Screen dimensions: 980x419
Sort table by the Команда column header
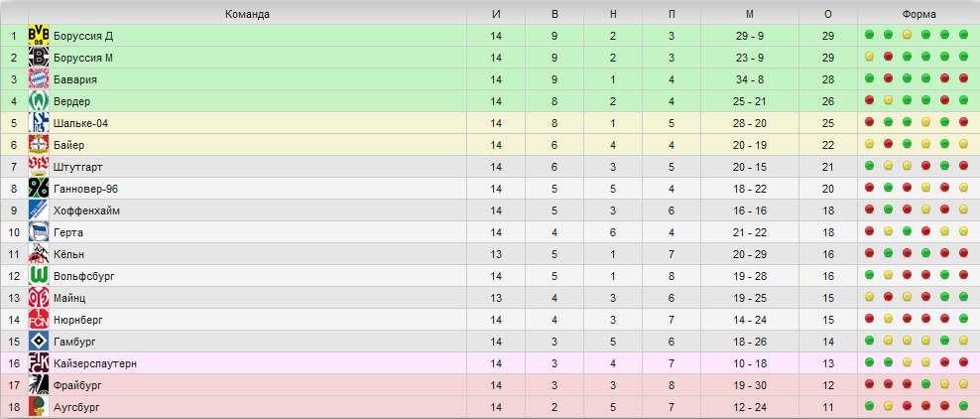pos(248,14)
